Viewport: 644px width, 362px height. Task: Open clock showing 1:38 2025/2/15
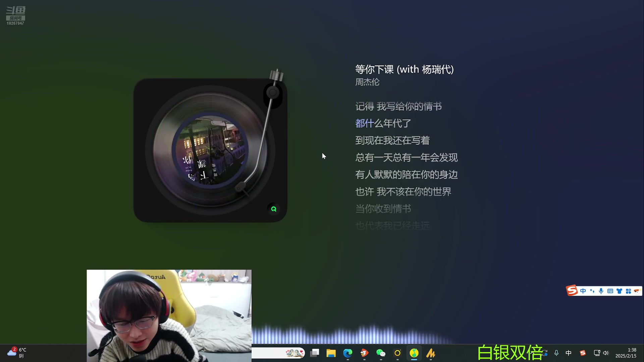(626, 353)
